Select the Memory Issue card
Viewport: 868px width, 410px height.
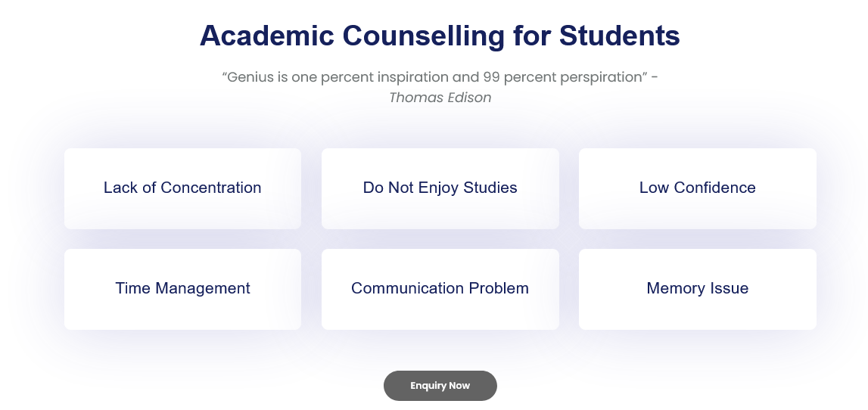[x=697, y=289]
